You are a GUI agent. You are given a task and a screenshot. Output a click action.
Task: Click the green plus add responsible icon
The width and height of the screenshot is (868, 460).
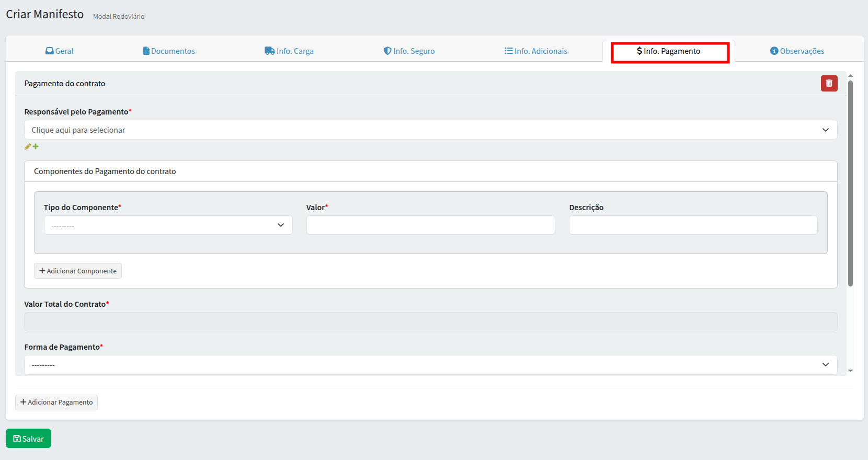click(36, 147)
